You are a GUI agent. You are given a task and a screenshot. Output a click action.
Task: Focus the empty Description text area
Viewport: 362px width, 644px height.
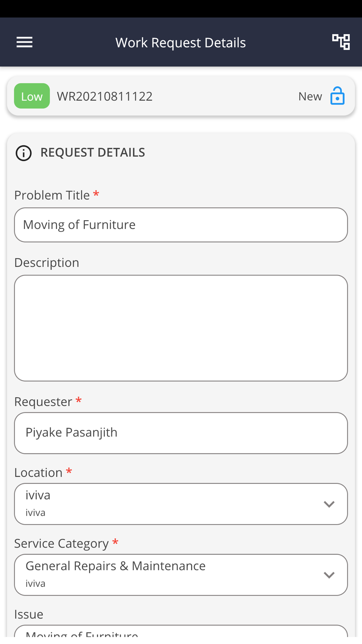181,328
